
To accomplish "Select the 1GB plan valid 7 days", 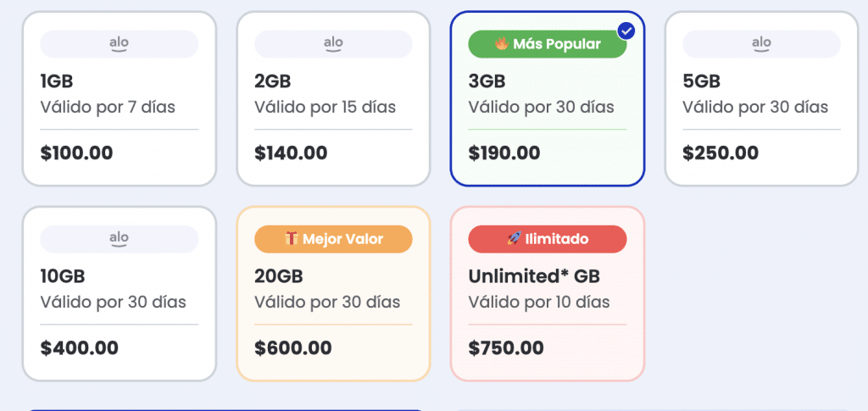I will coord(119,98).
